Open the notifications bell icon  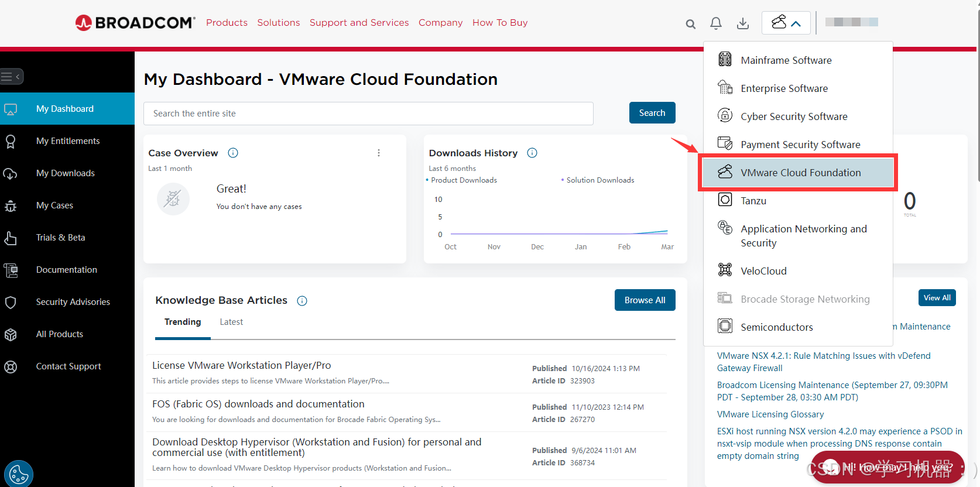[715, 23]
